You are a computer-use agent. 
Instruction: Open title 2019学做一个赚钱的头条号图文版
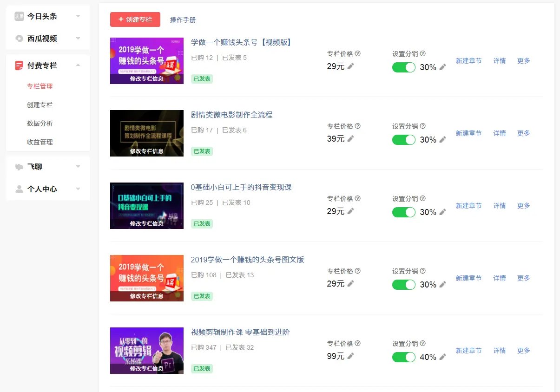click(247, 260)
